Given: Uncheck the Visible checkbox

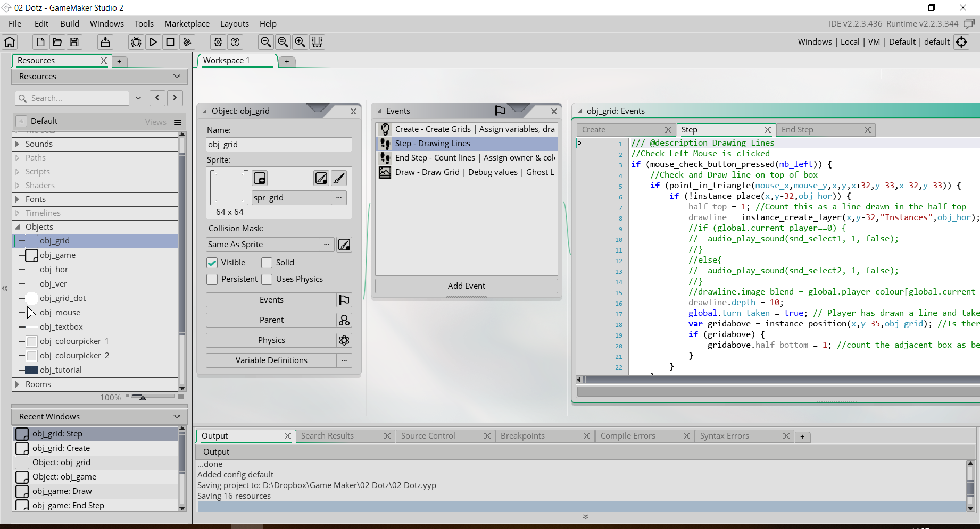Looking at the screenshot, I should (212, 263).
